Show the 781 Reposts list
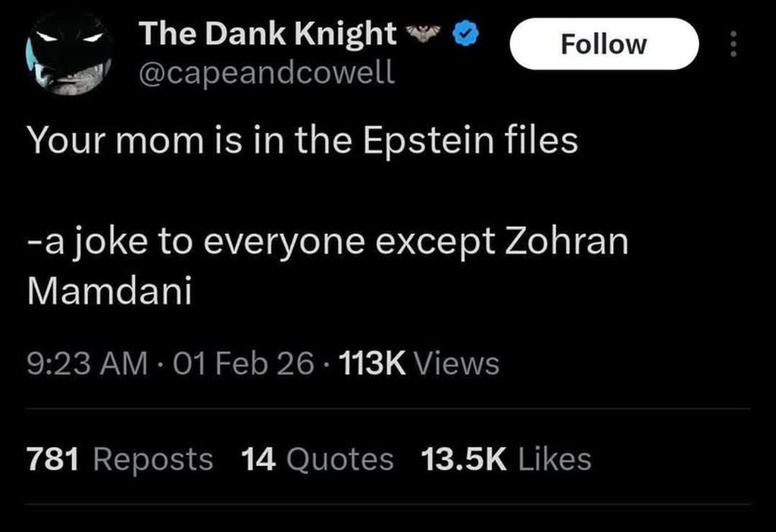The width and height of the screenshot is (776, 532). tap(120, 458)
